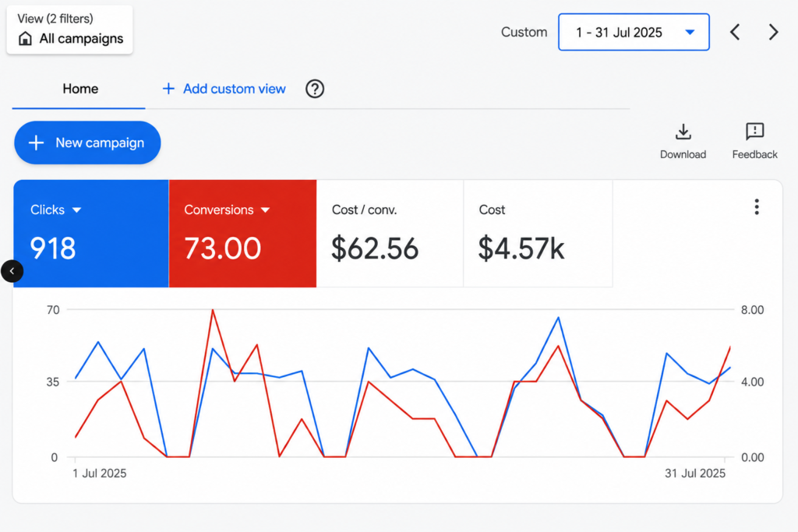Open the help question mark icon

315,89
